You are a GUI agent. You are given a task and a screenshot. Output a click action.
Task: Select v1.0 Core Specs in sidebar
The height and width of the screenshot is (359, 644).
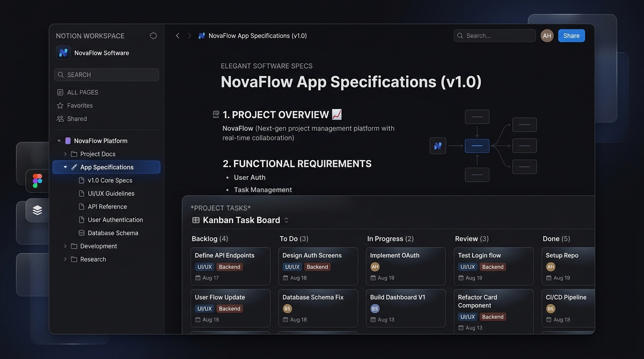coord(110,180)
